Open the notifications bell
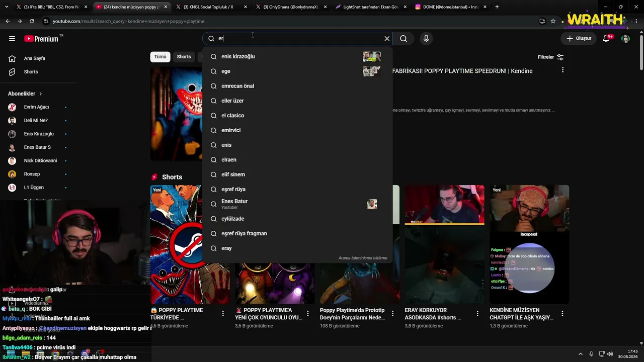This screenshot has height=362, width=644. [606, 39]
